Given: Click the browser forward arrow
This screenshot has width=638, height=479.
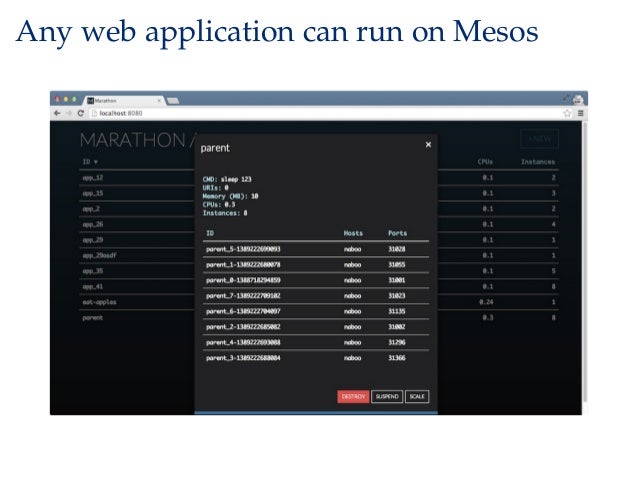Looking at the screenshot, I should point(69,113).
